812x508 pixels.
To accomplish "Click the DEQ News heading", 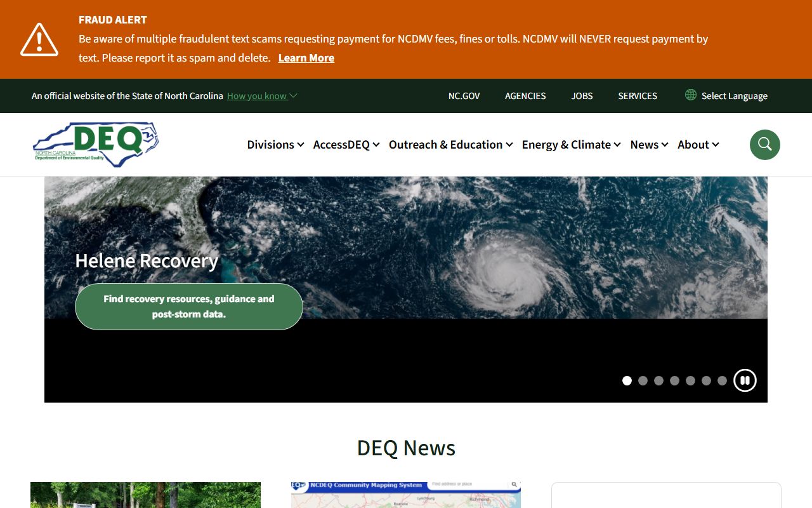I will (406, 448).
